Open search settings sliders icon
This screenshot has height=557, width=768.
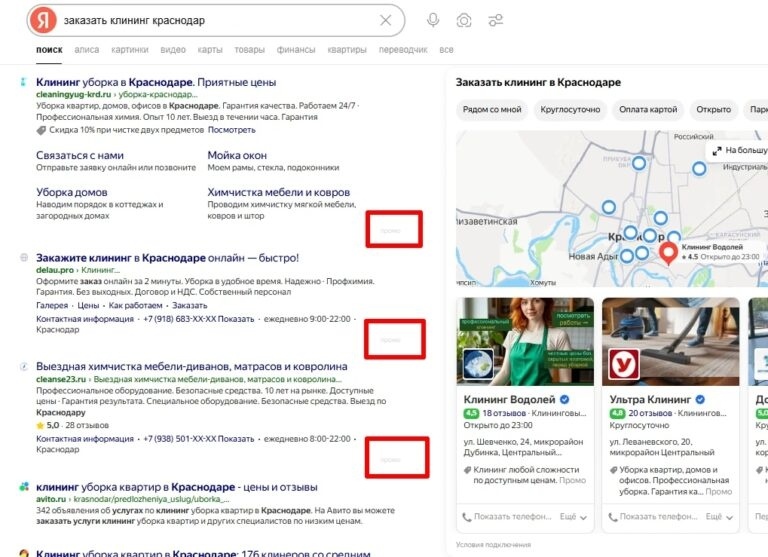pos(496,20)
